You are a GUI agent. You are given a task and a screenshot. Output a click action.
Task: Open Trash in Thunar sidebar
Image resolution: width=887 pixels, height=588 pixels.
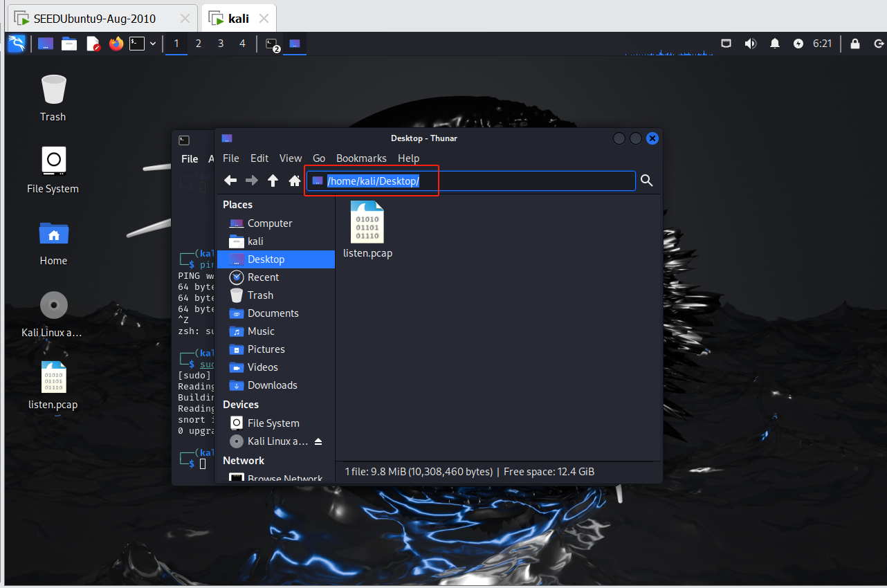tap(276, 295)
